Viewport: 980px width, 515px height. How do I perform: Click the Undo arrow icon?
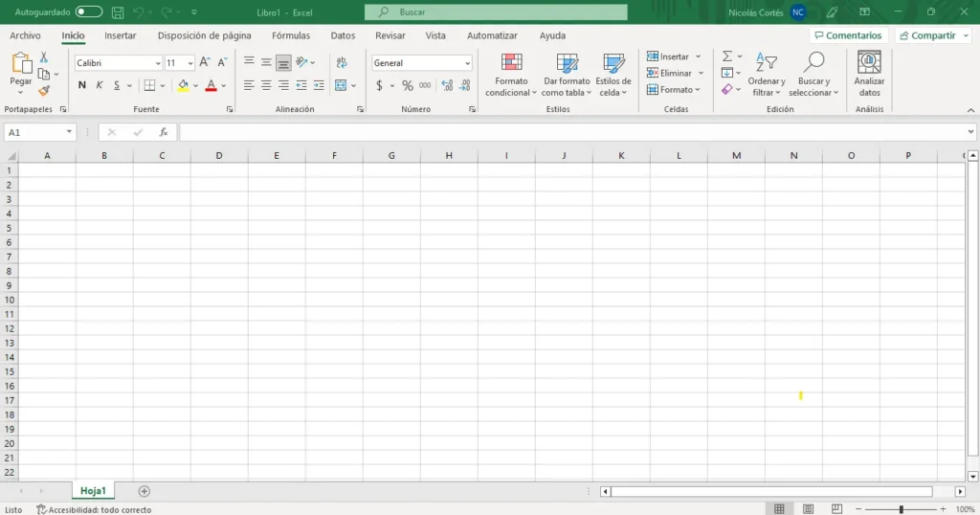tap(138, 11)
